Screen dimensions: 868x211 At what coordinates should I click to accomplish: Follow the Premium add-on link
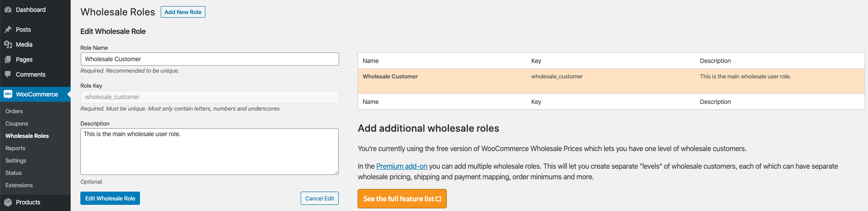401,166
